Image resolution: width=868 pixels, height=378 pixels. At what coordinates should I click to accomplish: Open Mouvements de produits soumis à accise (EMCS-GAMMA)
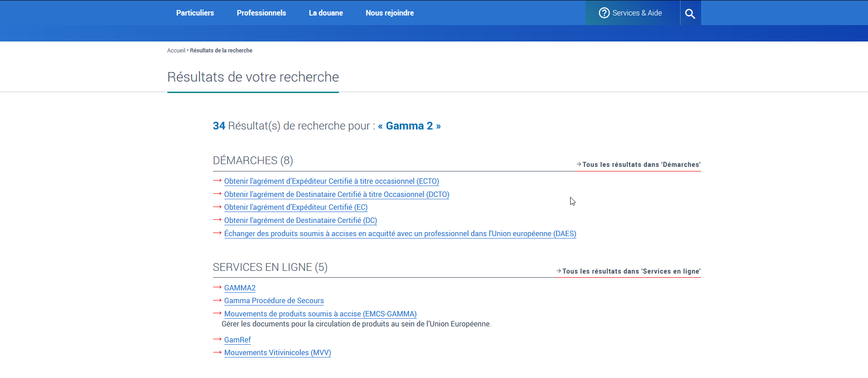point(320,314)
